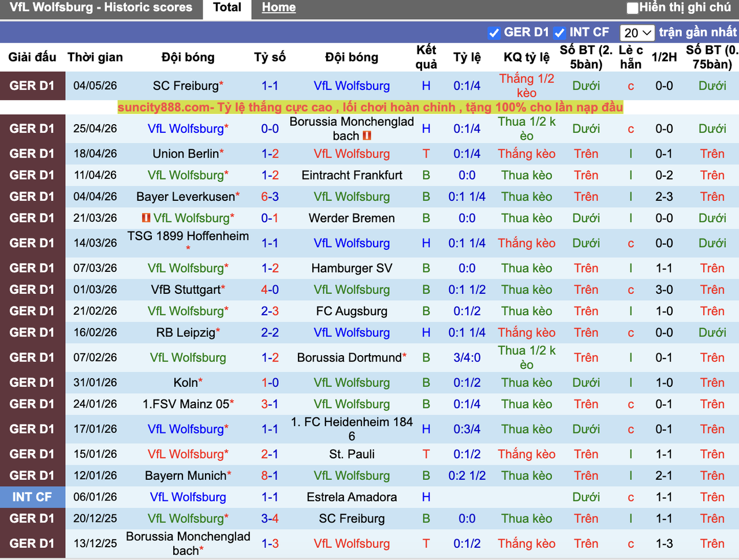Open the 1. FC Heidenheim 1846 team link
The image size is (739, 560).
point(352,429)
